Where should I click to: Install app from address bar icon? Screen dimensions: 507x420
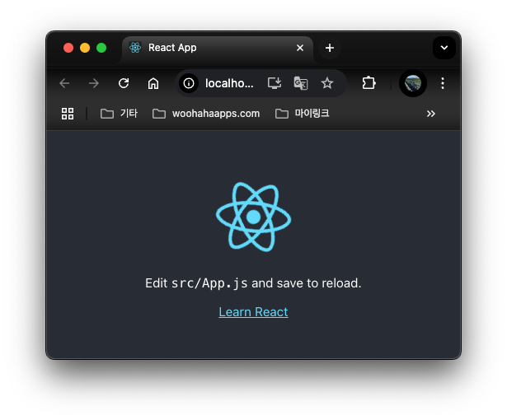pyautogui.click(x=275, y=83)
